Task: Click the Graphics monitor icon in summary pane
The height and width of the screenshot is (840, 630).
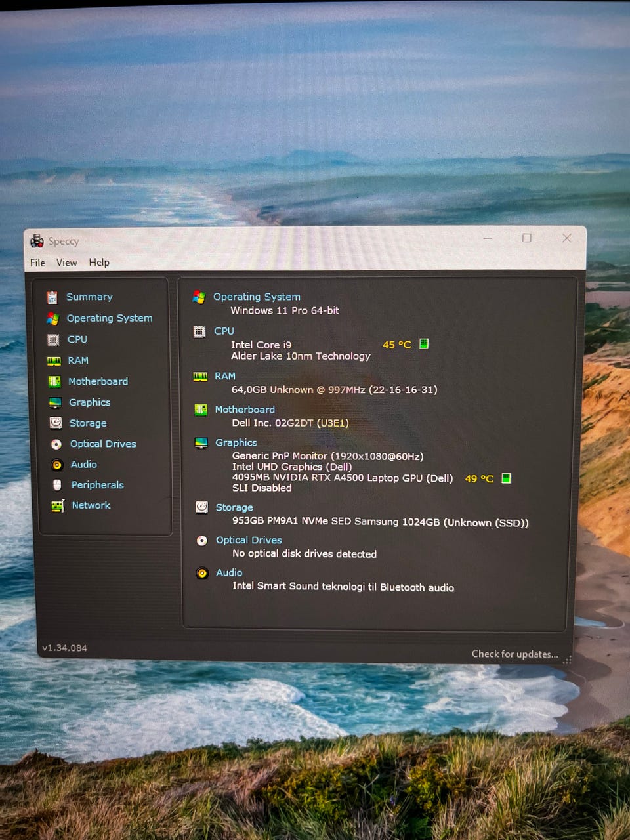Action: (x=201, y=443)
